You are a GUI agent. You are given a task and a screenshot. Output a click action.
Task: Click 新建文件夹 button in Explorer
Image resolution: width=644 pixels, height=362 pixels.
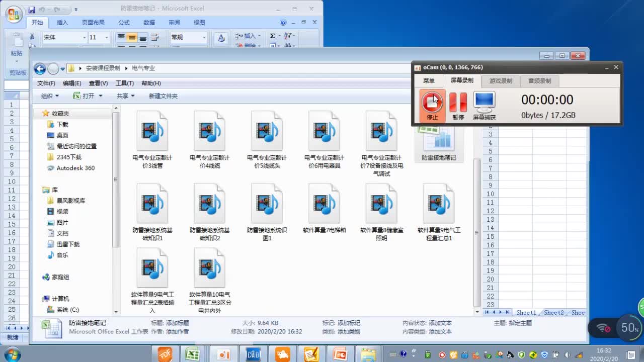coord(163,96)
